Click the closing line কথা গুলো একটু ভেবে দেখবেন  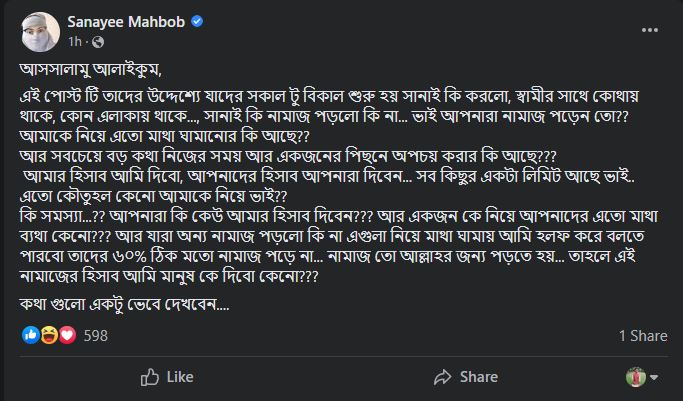click(x=125, y=304)
